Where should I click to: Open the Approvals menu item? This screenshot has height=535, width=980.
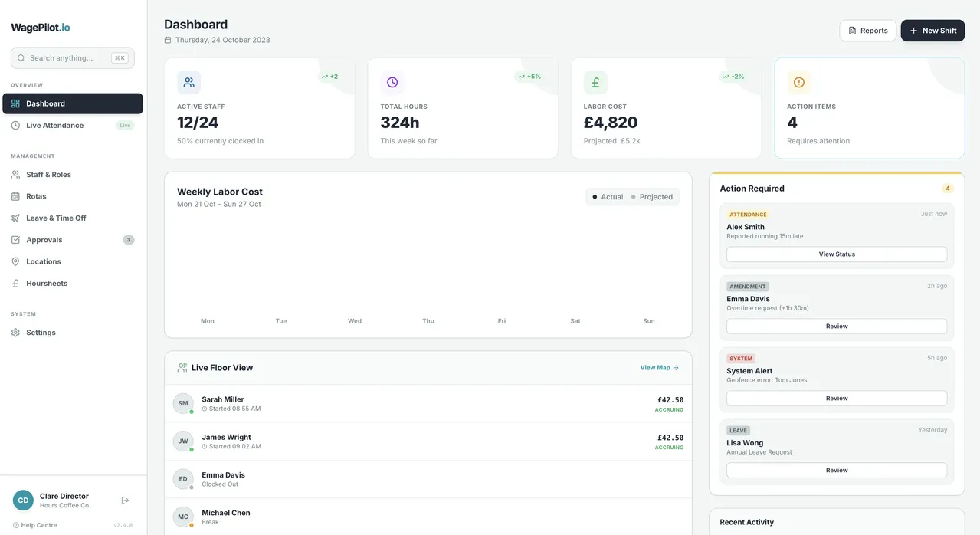click(44, 240)
